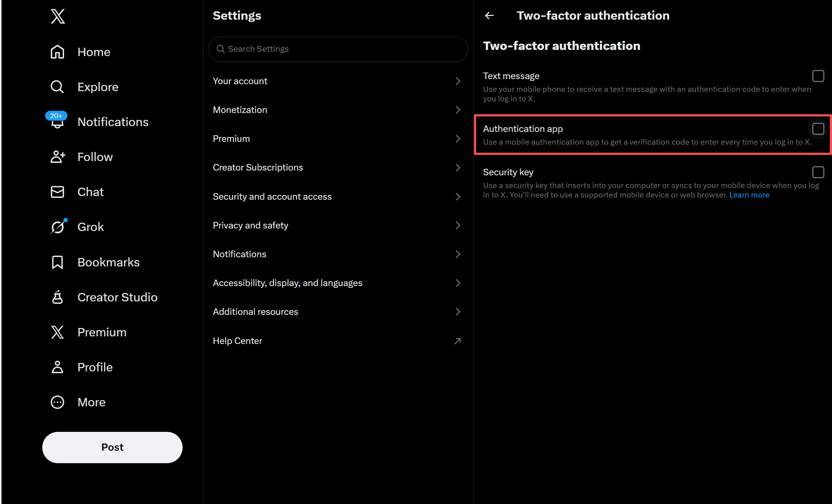Click the More circle-dots icon
832x504 pixels.
click(57, 402)
